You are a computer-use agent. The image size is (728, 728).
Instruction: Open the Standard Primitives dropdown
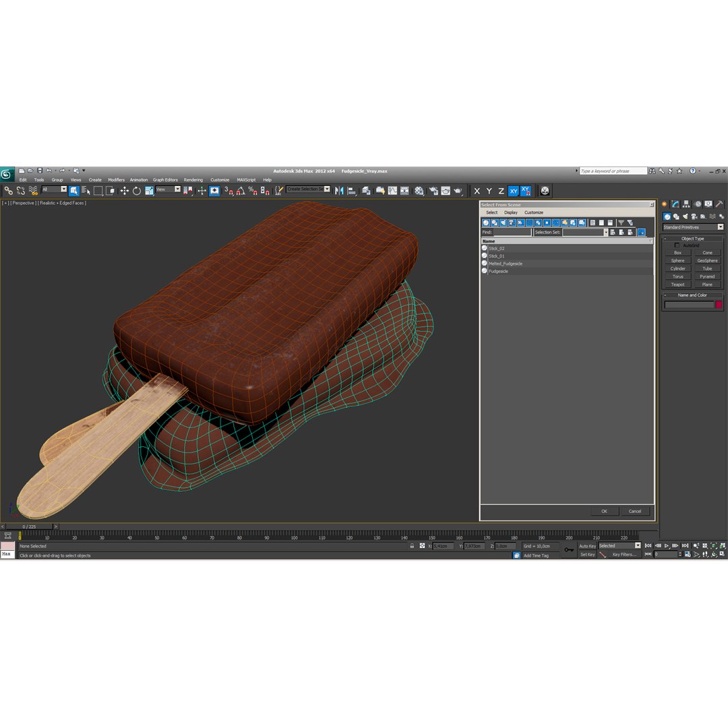click(693, 227)
